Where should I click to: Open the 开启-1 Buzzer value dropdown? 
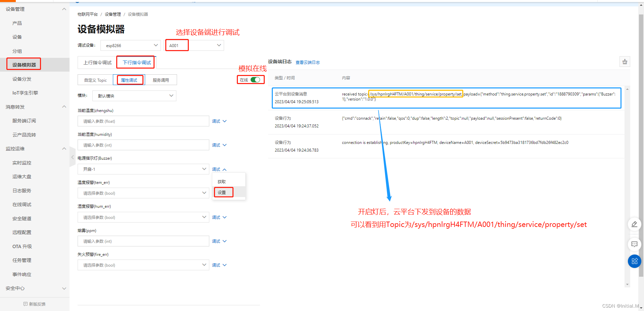click(x=143, y=169)
